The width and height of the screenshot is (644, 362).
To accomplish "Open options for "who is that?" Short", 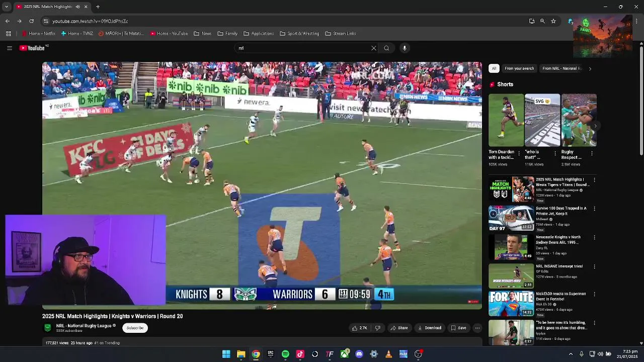I will pos(555,153).
